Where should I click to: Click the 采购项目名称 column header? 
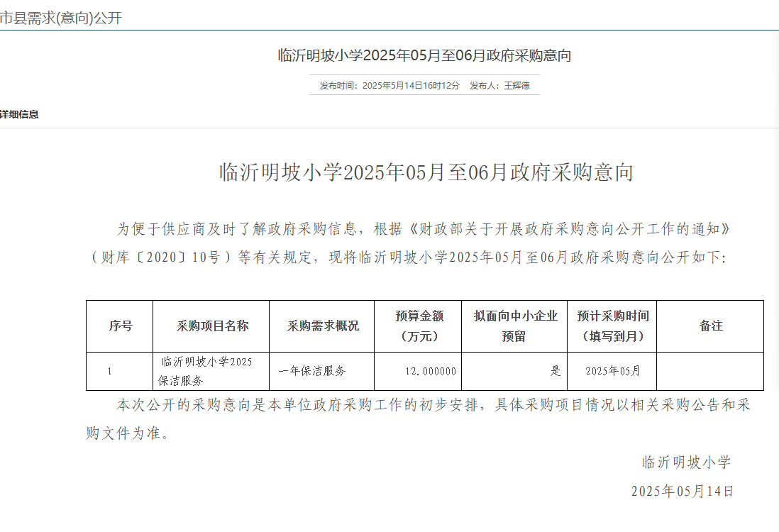pyautogui.click(x=211, y=326)
